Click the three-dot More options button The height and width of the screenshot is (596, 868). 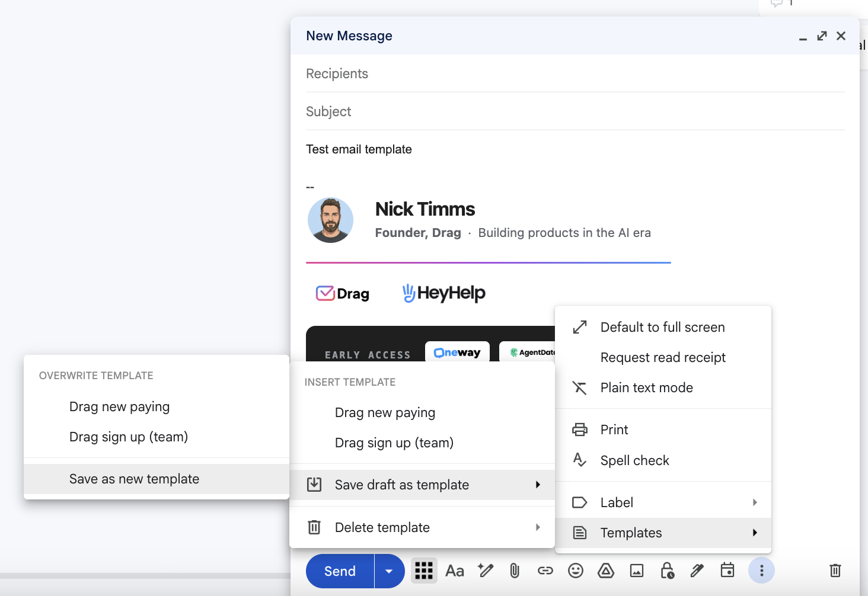762,571
